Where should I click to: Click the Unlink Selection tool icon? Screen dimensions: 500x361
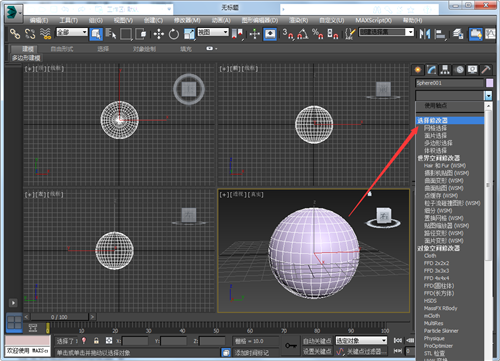click(x=30, y=34)
